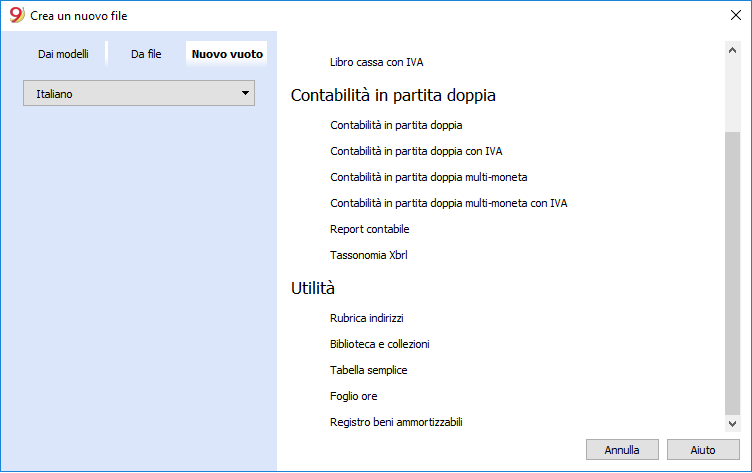Image resolution: width=752 pixels, height=473 pixels.
Task: Click the scrollbar down arrow
Action: click(x=732, y=424)
